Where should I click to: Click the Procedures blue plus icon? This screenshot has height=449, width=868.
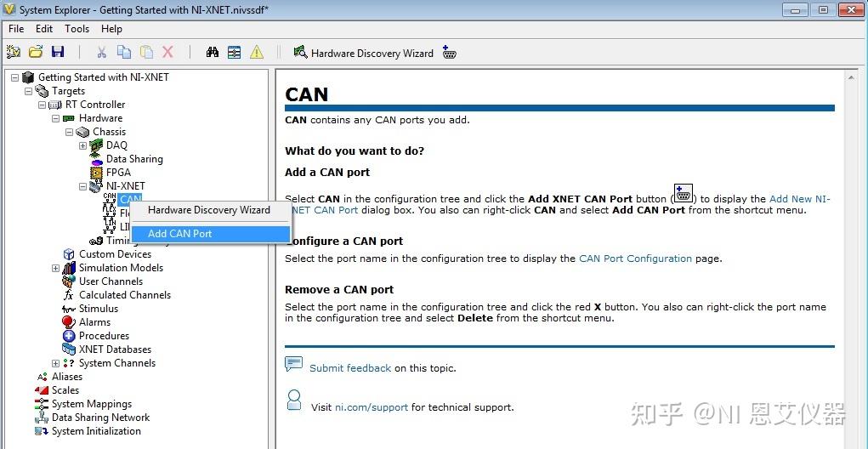(69, 336)
